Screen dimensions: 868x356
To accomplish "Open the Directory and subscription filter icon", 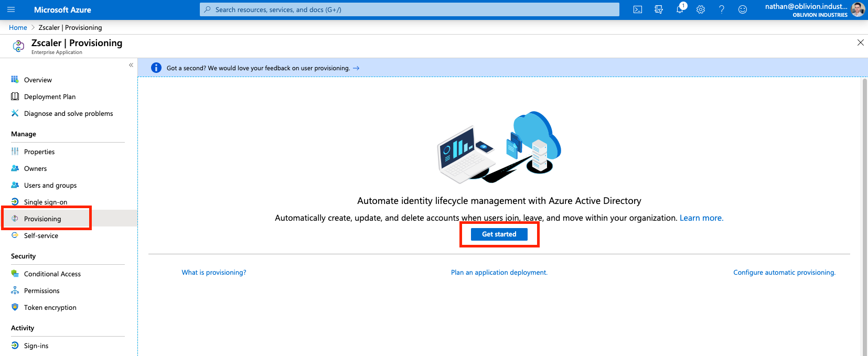I will tap(659, 9).
